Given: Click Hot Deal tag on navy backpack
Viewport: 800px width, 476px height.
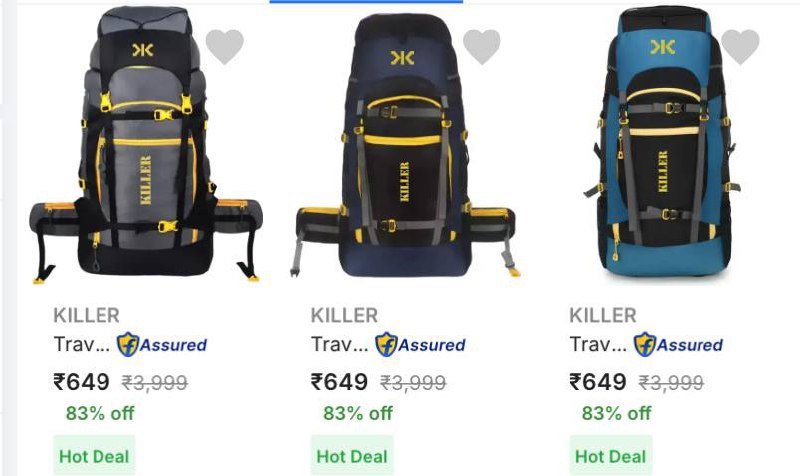Looking at the screenshot, I should pos(353,456).
